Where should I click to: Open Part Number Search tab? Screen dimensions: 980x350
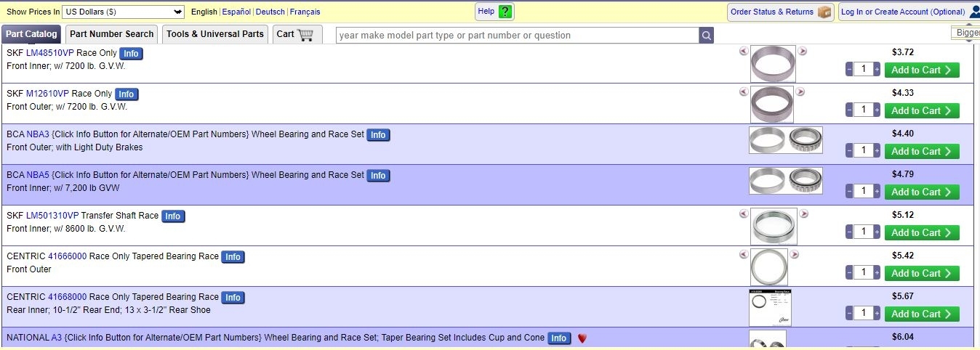pos(112,34)
